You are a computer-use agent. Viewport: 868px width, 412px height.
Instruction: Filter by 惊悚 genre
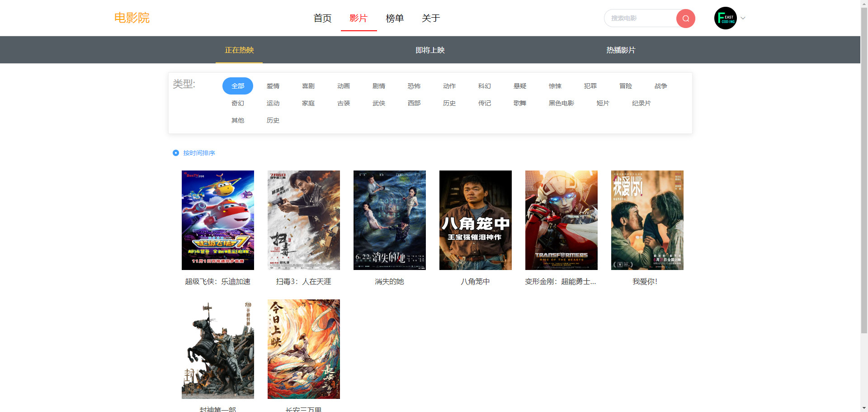(555, 86)
